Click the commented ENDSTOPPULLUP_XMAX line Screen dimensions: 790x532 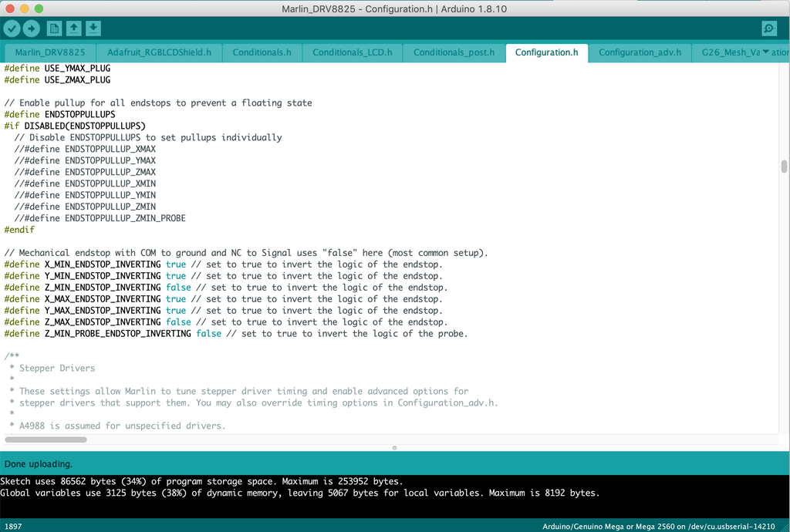click(x=85, y=149)
